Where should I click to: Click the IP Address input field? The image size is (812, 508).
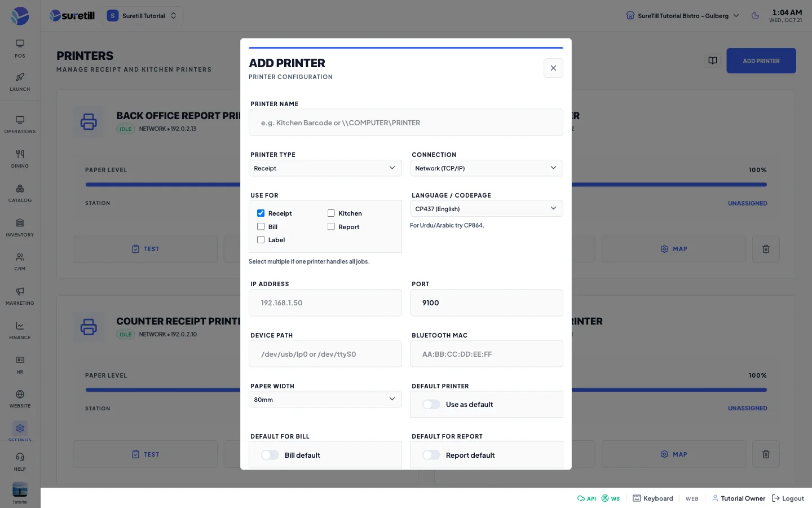point(325,303)
